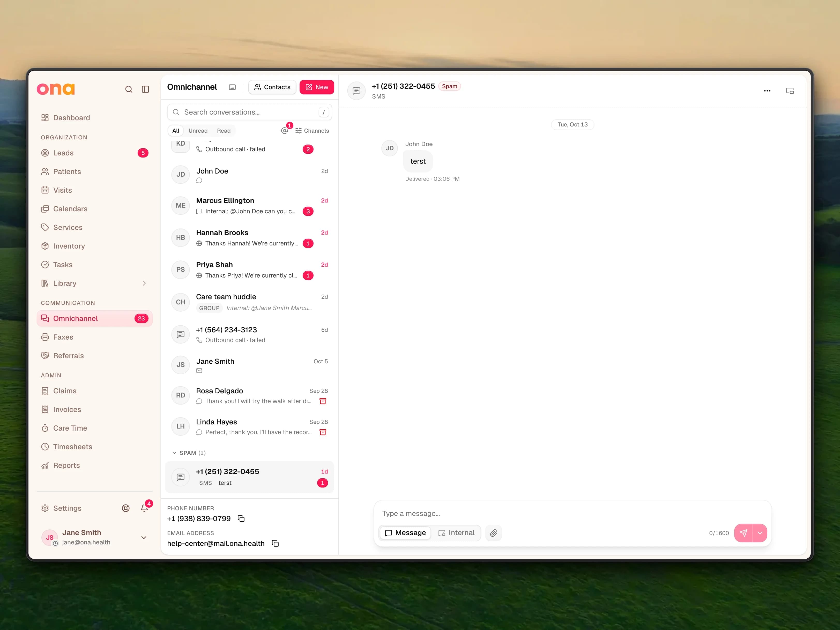840x630 pixels.
Task: Open Hannah Brooks conversation
Action: pos(249,238)
